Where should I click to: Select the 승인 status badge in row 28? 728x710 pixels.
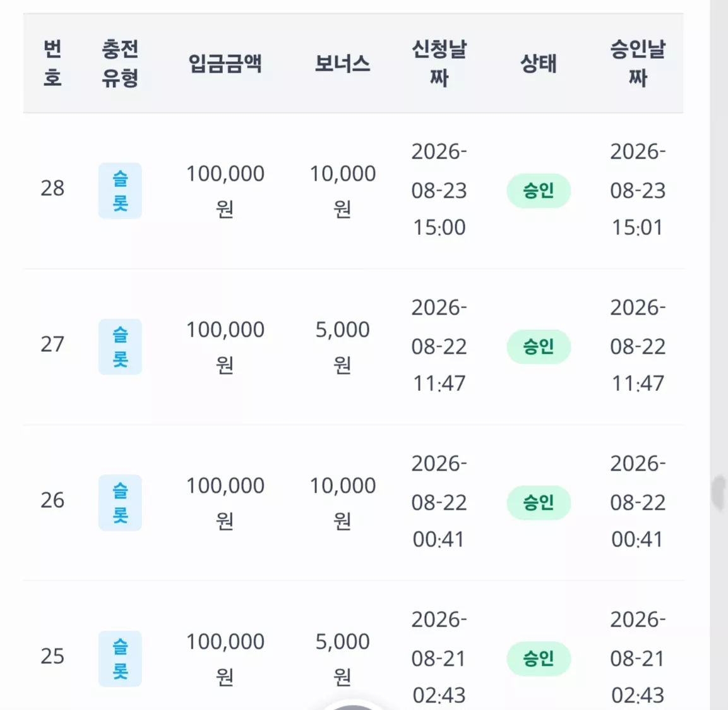pyautogui.click(x=539, y=191)
